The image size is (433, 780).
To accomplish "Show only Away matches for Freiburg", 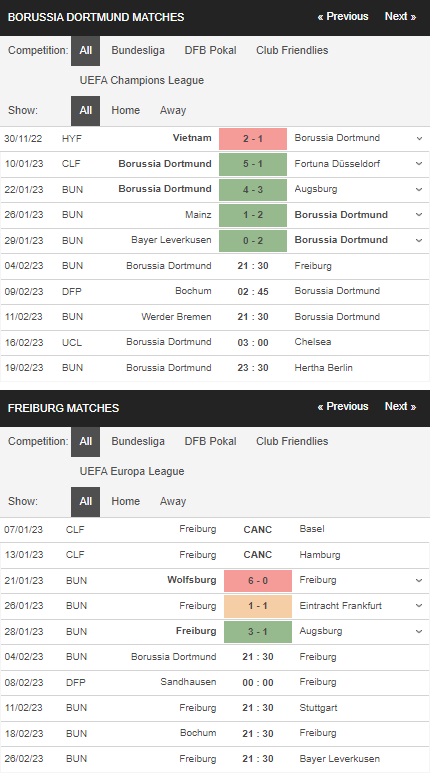I will point(173,501).
